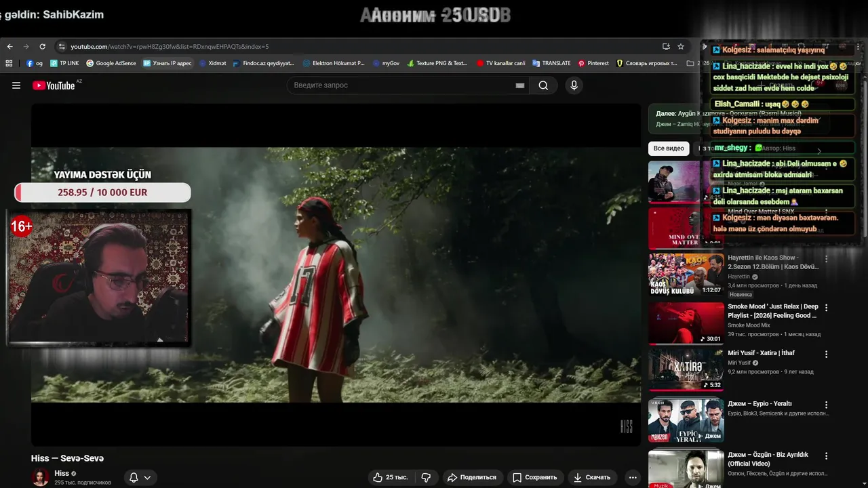This screenshot has width=868, height=488.
Task: Open the Pinterest bookmark
Action: [x=593, y=63]
